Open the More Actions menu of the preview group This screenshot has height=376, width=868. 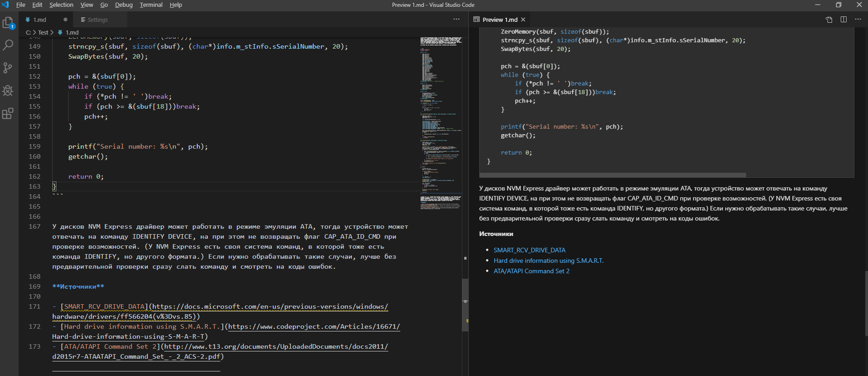(x=858, y=20)
